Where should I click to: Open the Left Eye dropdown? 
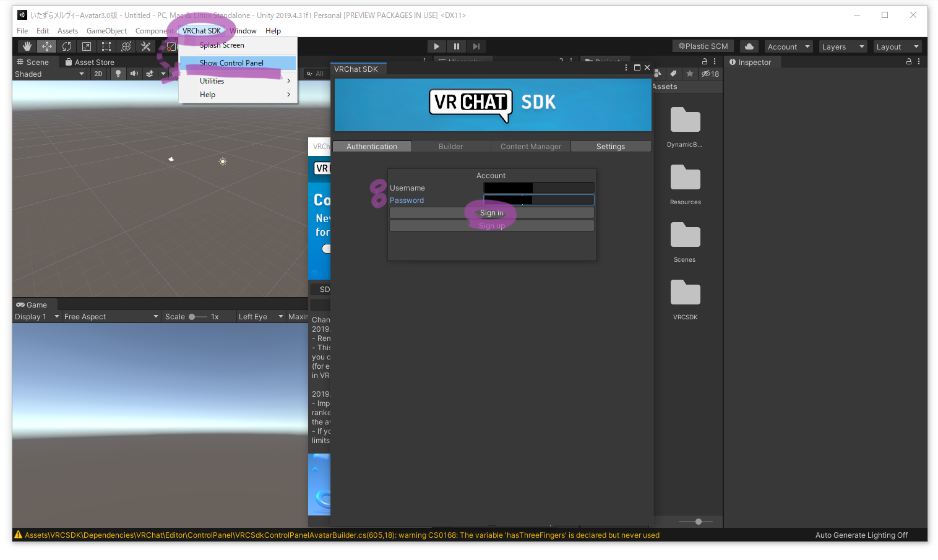click(261, 316)
